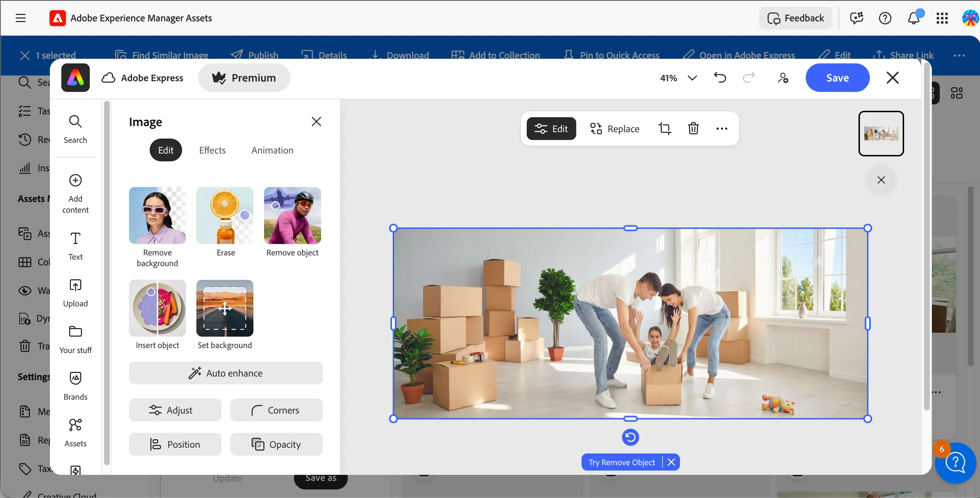Image resolution: width=980 pixels, height=498 pixels.
Task: Select the Text tool in sidebar
Action: pyautogui.click(x=75, y=246)
